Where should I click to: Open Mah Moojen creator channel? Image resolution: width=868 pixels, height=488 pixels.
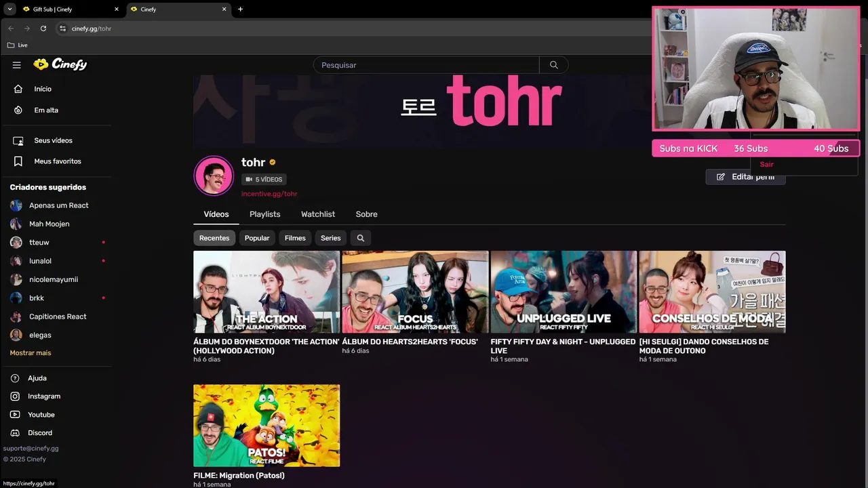point(49,224)
